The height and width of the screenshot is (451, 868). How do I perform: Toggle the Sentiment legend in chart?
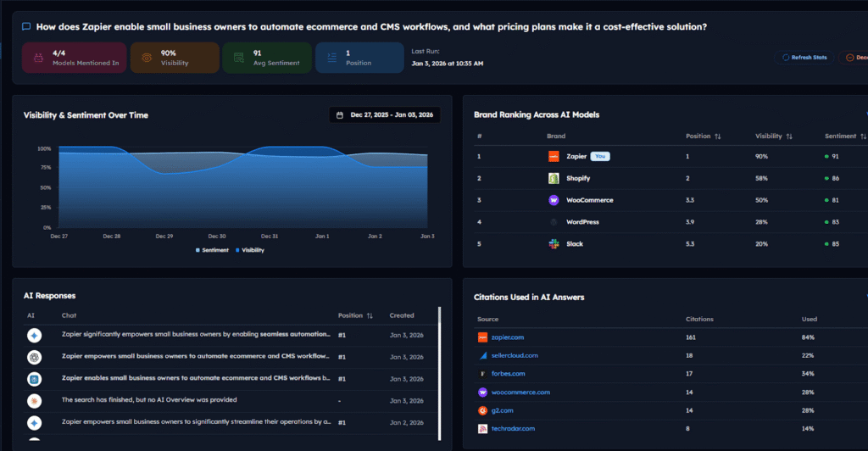click(x=212, y=250)
